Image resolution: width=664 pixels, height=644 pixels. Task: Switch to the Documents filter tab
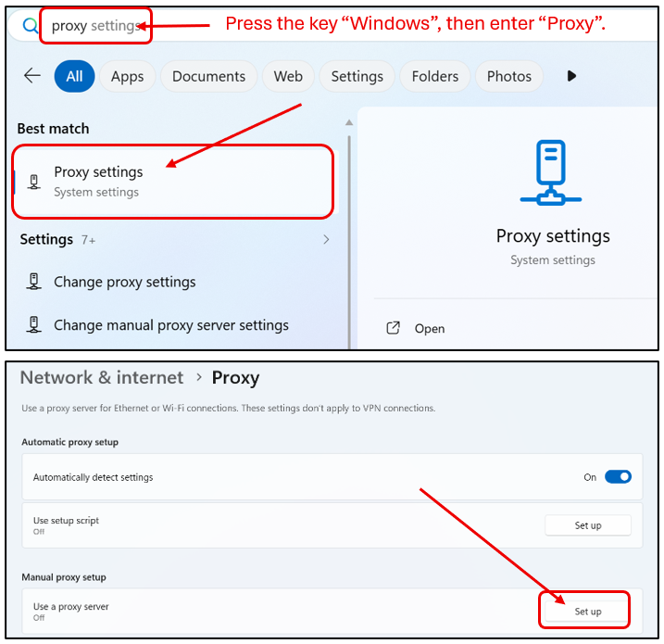[208, 76]
